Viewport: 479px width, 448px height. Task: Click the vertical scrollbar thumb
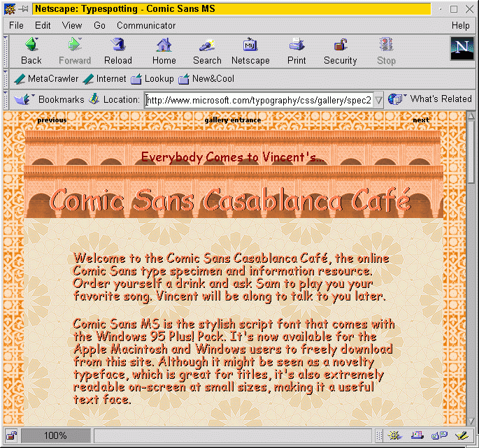pyautogui.click(x=471, y=152)
